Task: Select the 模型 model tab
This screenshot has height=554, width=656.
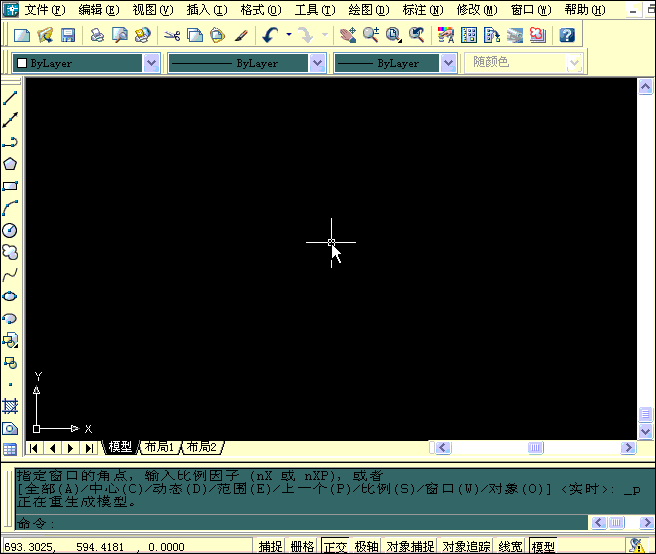Action: [120, 447]
